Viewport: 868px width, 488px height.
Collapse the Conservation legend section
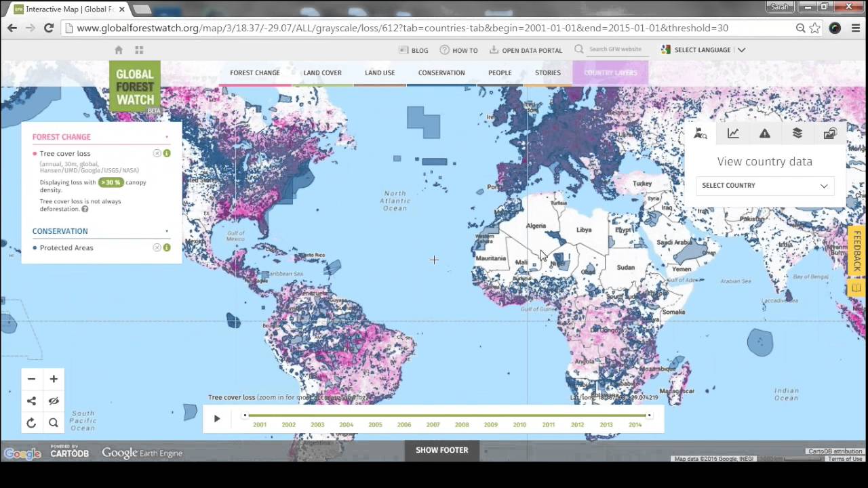pyautogui.click(x=167, y=231)
